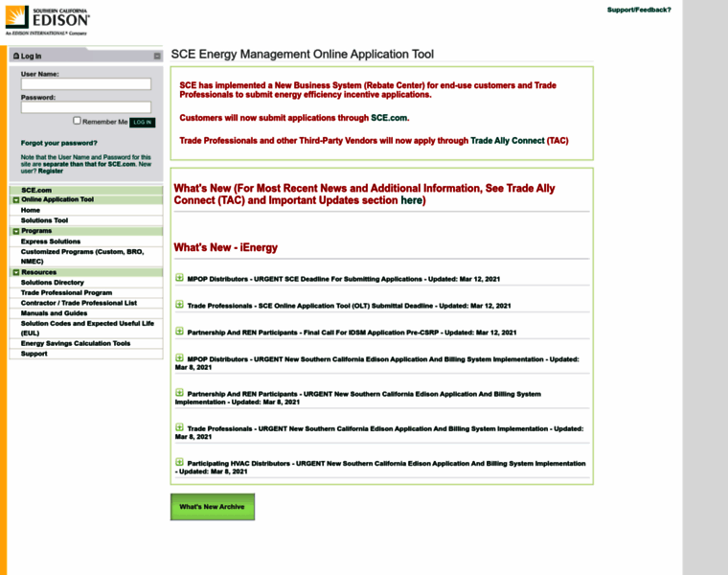The height and width of the screenshot is (575, 728).
Task: Open Trade Professional Program menu item
Action: tap(66, 292)
